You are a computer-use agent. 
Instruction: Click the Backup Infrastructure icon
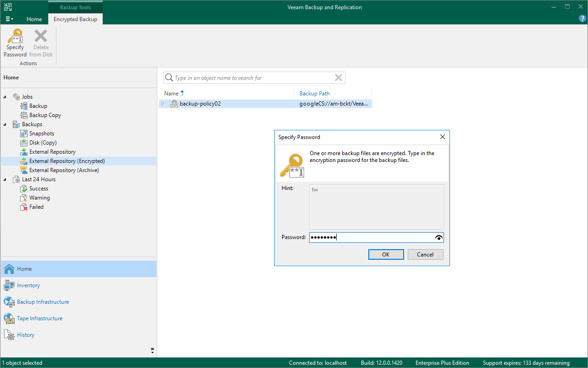coord(9,302)
